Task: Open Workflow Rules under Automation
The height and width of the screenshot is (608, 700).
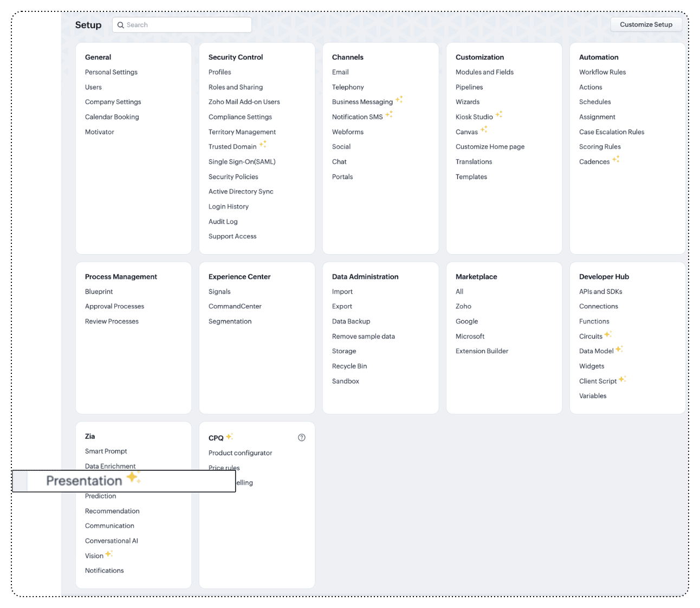Action: click(x=602, y=72)
